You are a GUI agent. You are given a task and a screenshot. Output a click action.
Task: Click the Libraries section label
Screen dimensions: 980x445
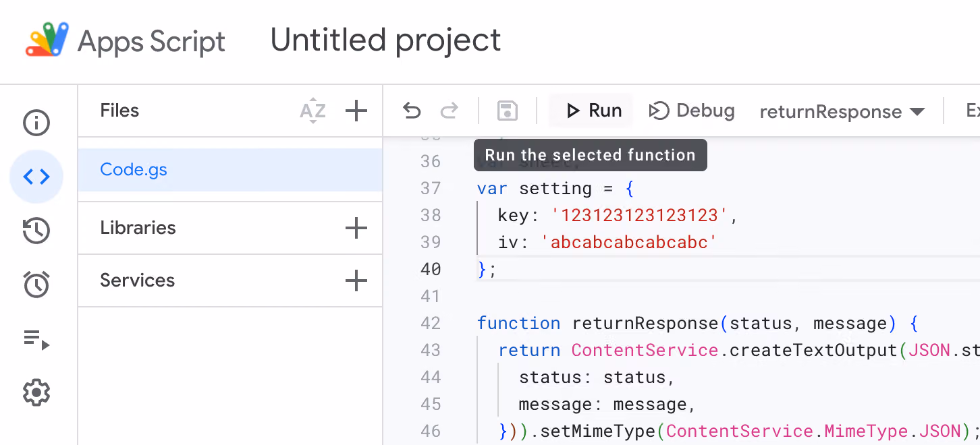point(138,228)
